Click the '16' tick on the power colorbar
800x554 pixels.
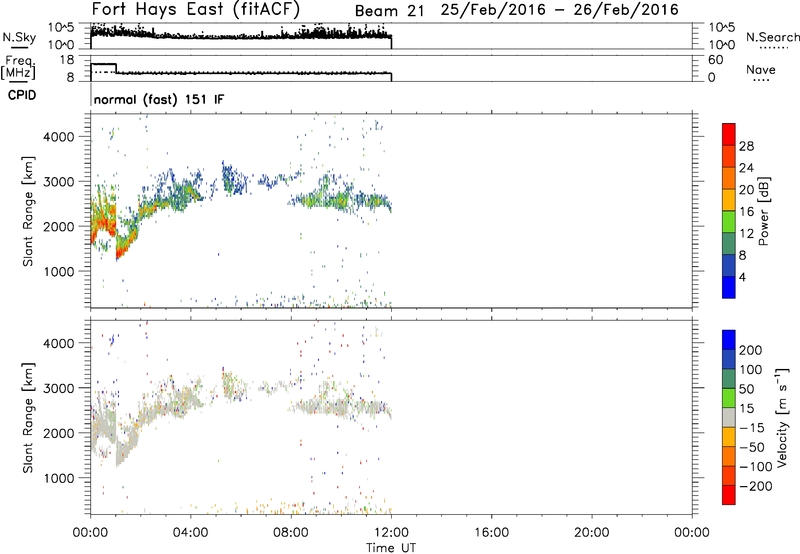[746, 212]
